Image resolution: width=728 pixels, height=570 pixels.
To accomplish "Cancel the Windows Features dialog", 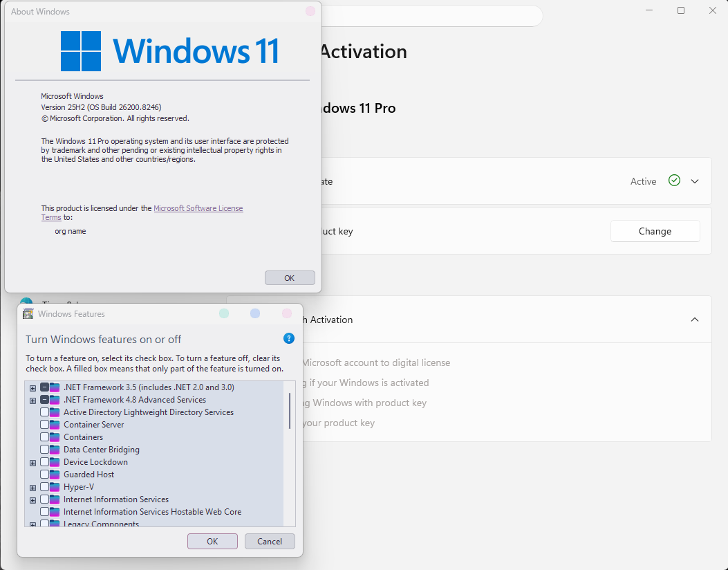I will point(270,541).
